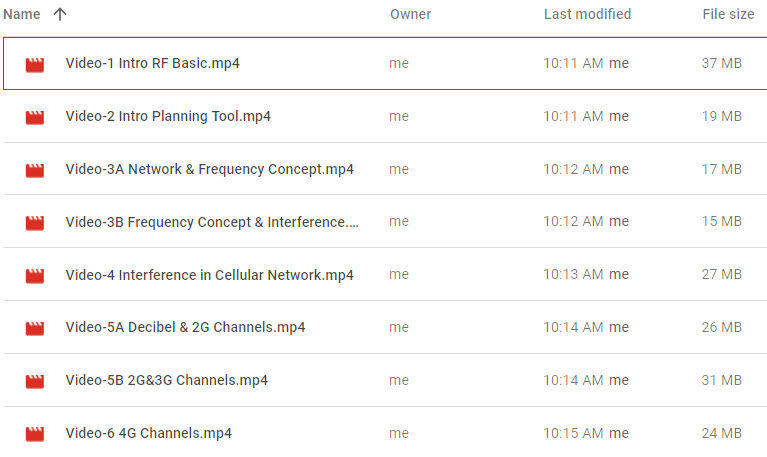Click the video icon beside Video-5B 2G&3G Channels
The image size is (767, 457).
(35, 381)
